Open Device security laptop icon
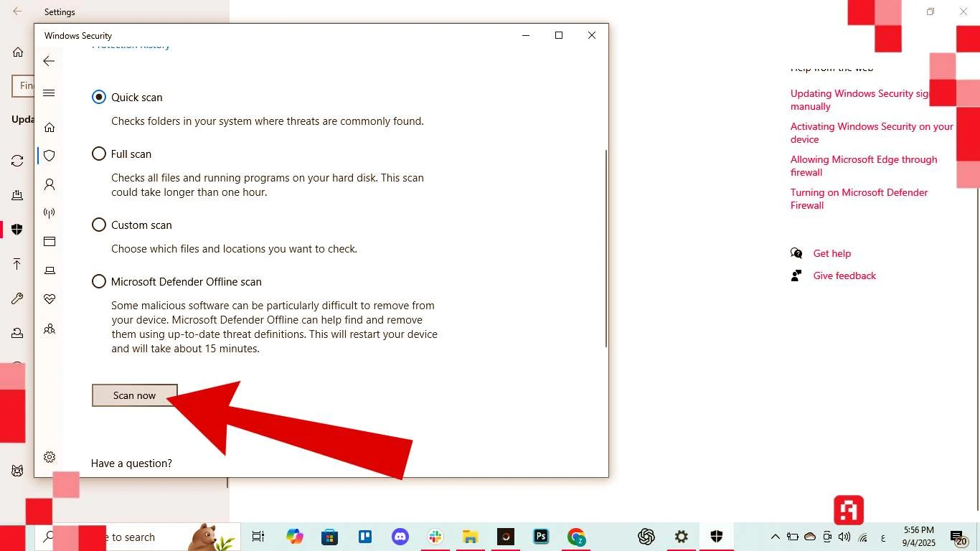 50,270
